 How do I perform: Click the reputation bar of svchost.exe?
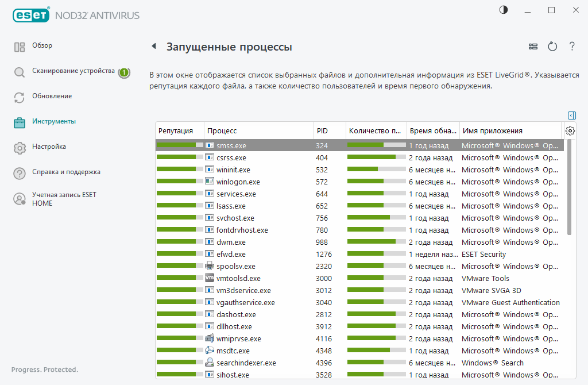click(180, 217)
